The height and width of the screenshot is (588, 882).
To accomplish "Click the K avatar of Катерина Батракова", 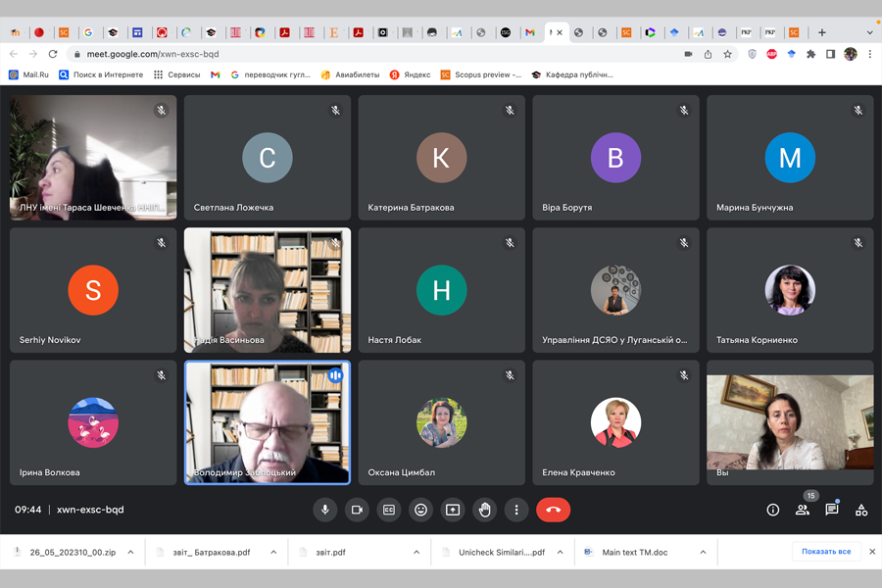I will 442,158.
